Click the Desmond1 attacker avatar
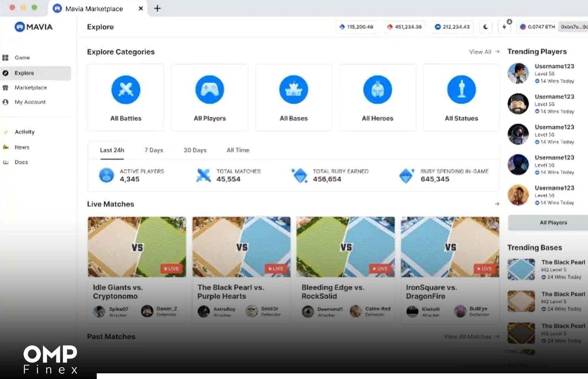 (308, 312)
